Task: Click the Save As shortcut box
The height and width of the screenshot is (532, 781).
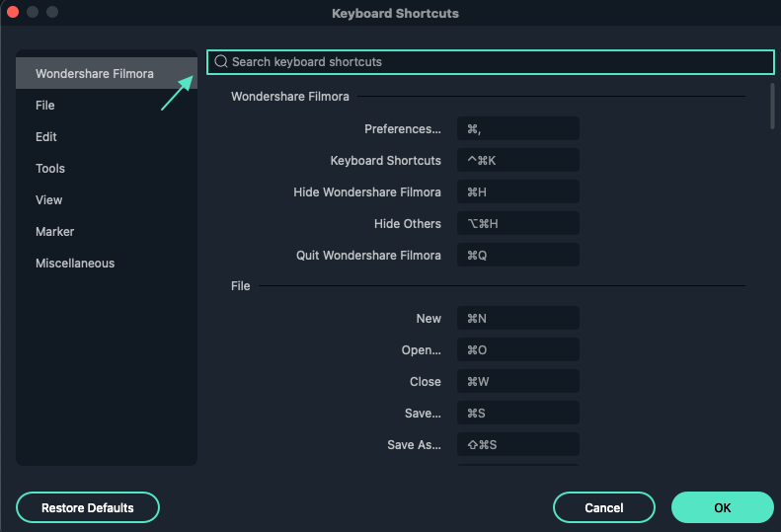Action: pyautogui.click(x=518, y=445)
